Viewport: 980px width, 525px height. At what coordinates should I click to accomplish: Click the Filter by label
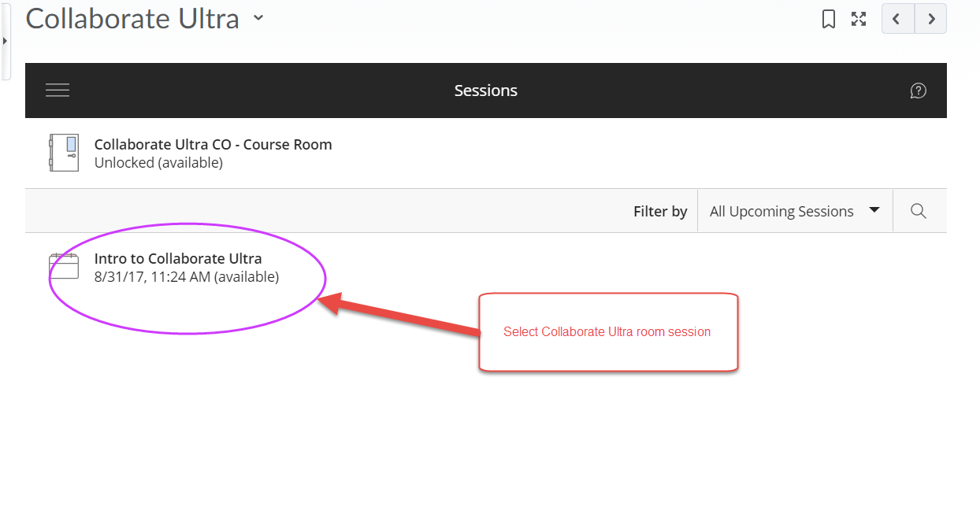click(660, 210)
